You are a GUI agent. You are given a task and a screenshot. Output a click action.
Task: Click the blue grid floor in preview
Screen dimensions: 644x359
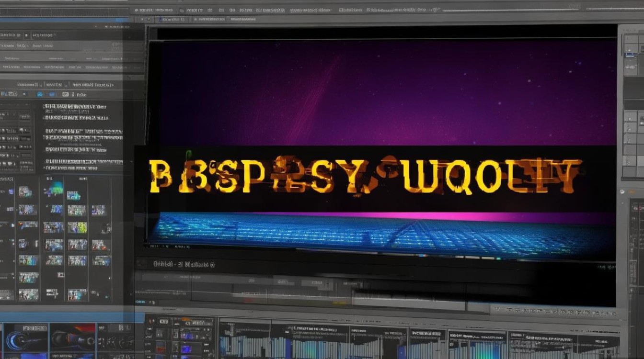tap(379, 233)
